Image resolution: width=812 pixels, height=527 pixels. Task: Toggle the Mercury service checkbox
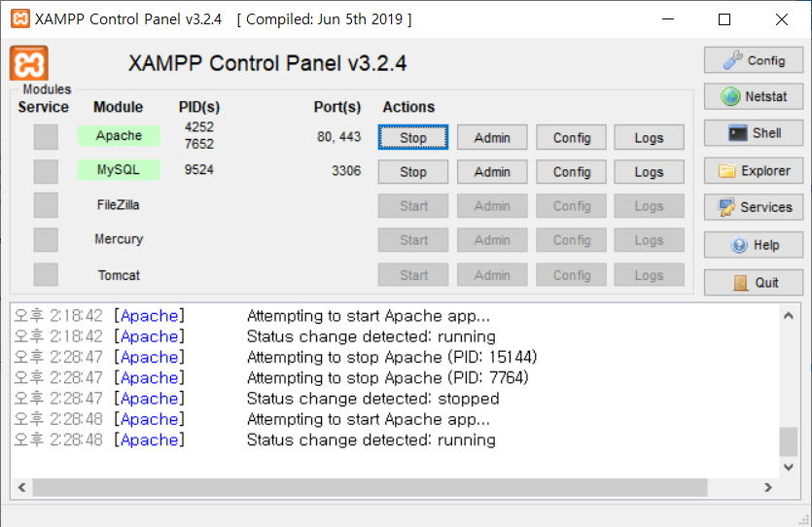click(x=46, y=240)
